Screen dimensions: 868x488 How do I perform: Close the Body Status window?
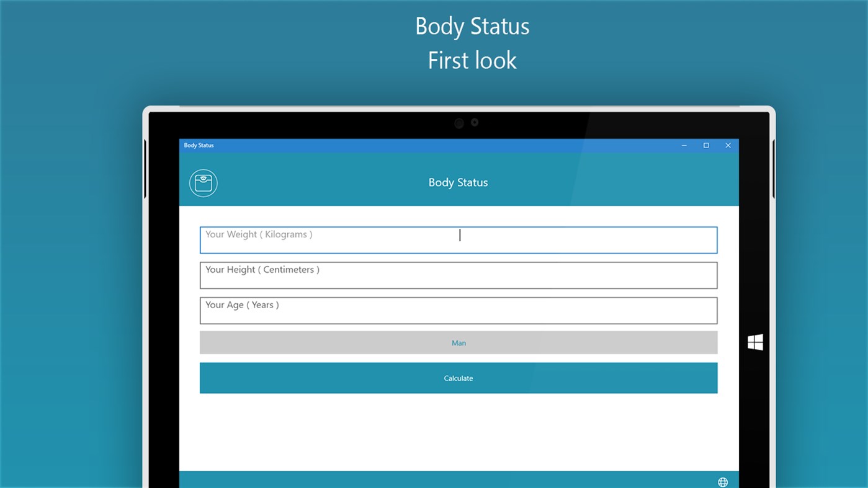tap(728, 146)
